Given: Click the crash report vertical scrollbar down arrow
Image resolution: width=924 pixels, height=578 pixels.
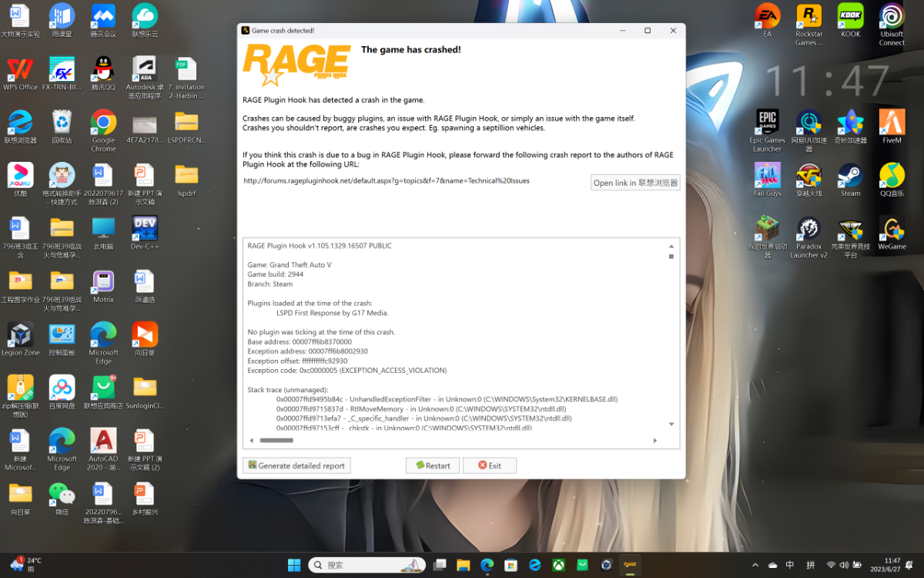Looking at the screenshot, I should coord(671,424).
